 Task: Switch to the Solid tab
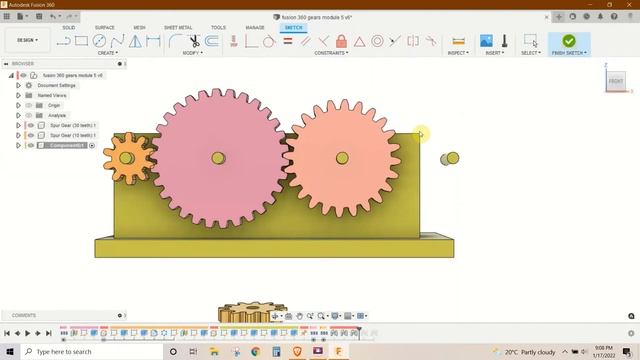click(x=69, y=27)
